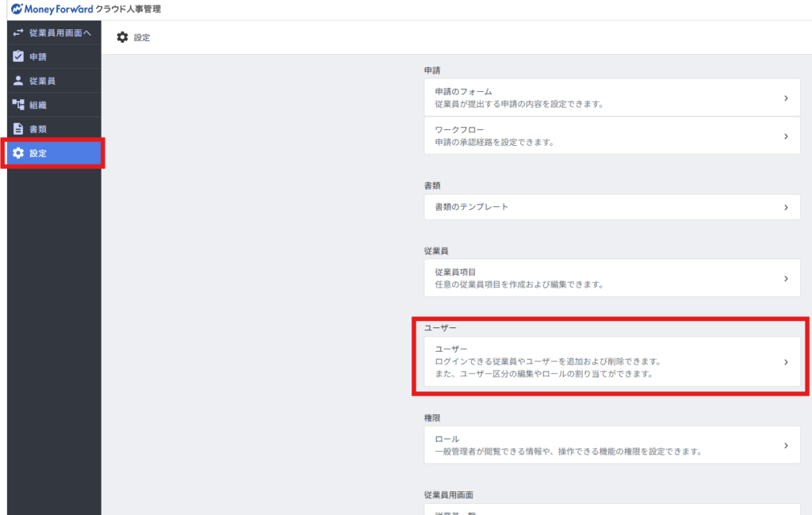Click the gear icon in the 設定 page header

pos(122,37)
